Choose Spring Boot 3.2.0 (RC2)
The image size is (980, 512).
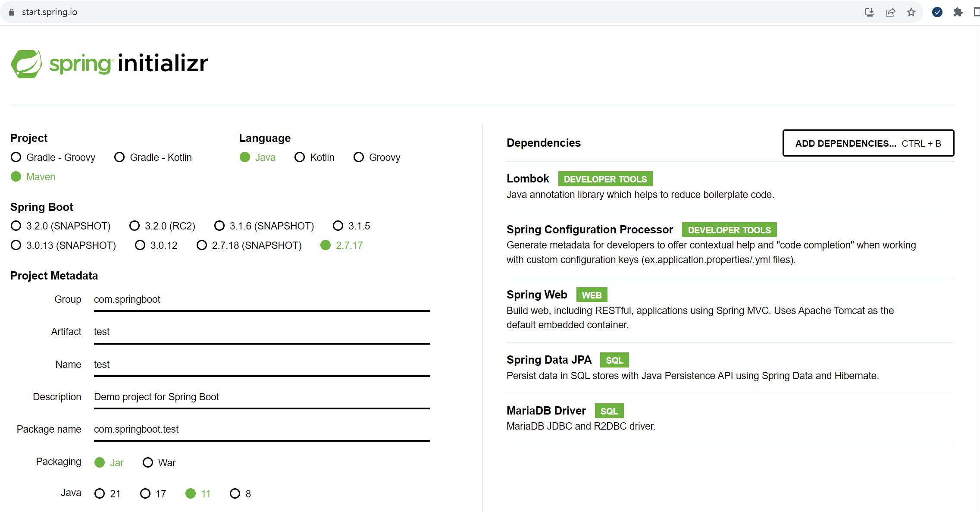(135, 226)
